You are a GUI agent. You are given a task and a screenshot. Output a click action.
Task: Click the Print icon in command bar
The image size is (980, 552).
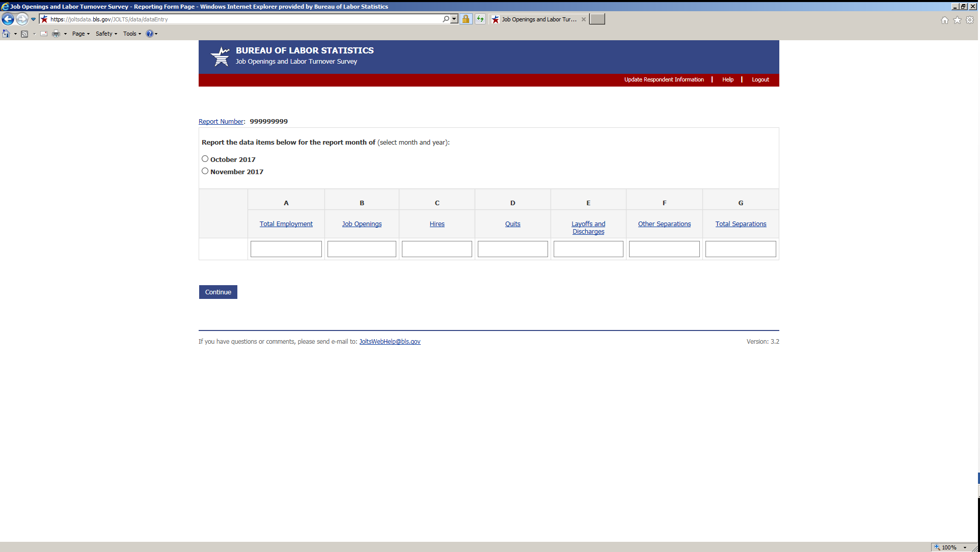(x=56, y=34)
